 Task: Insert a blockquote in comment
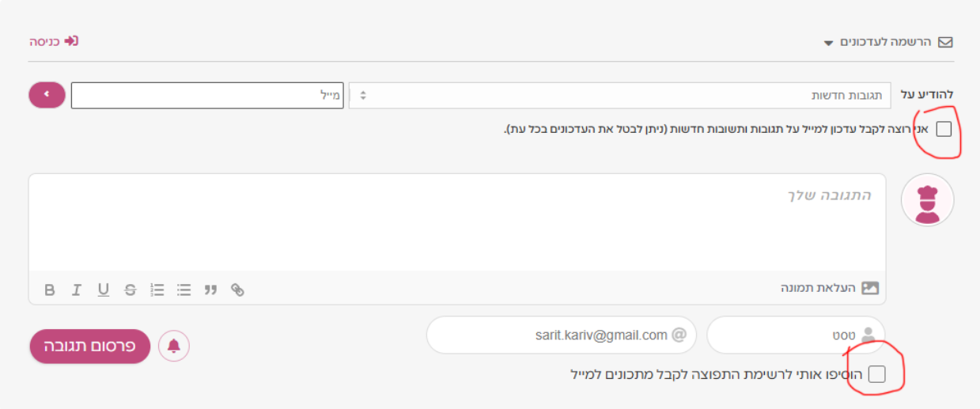point(210,290)
